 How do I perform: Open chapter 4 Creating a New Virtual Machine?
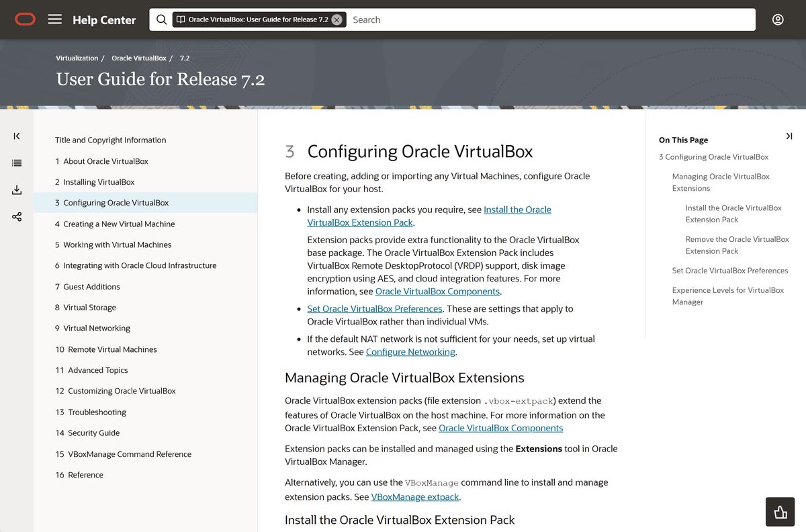[115, 224]
